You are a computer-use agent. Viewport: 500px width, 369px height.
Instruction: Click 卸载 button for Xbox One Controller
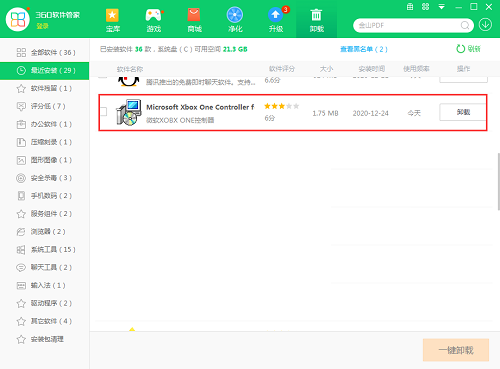pyautogui.click(x=463, y=112)
